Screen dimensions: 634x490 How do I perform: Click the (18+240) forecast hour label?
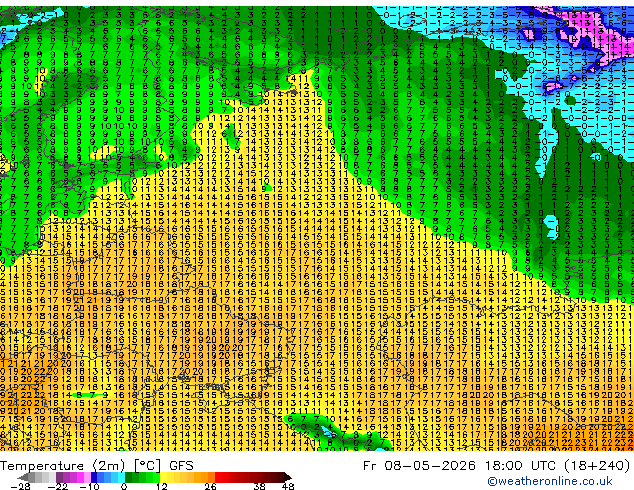[597, 466]
